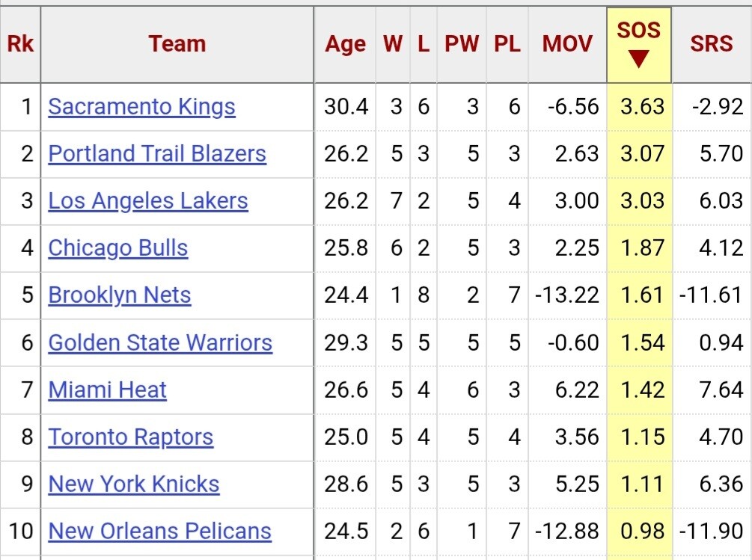Click the SOS descending sort arrow
The image size is (752, 560).
point(638,59)
